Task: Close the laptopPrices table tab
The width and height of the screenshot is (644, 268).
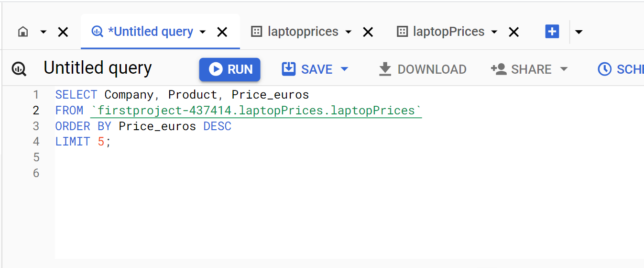Action: point(514,32)
